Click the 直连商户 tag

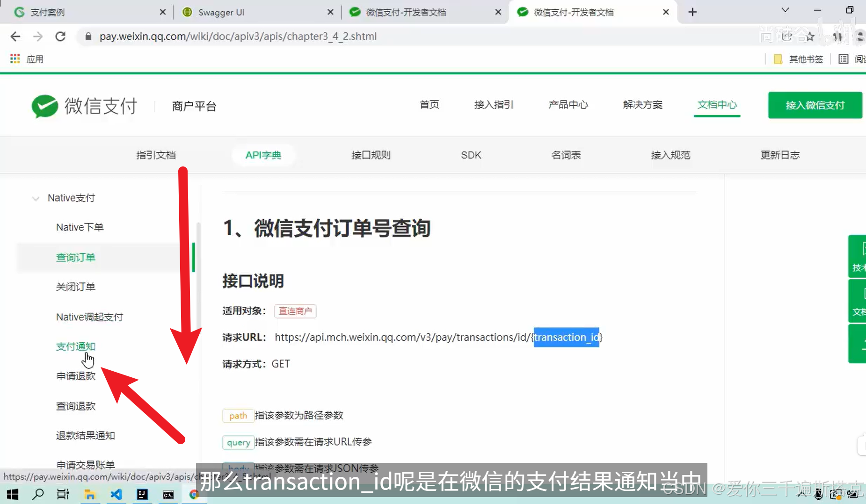295,311
